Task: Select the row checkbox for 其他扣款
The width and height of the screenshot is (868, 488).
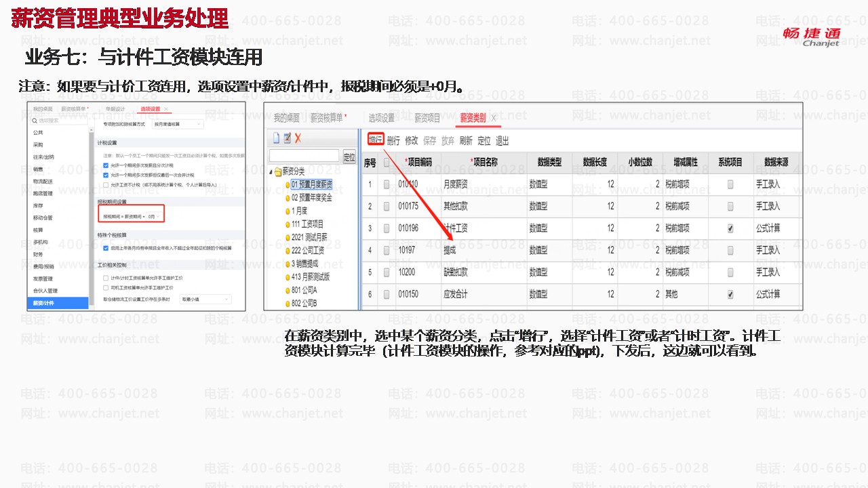Action: (387, 206)
